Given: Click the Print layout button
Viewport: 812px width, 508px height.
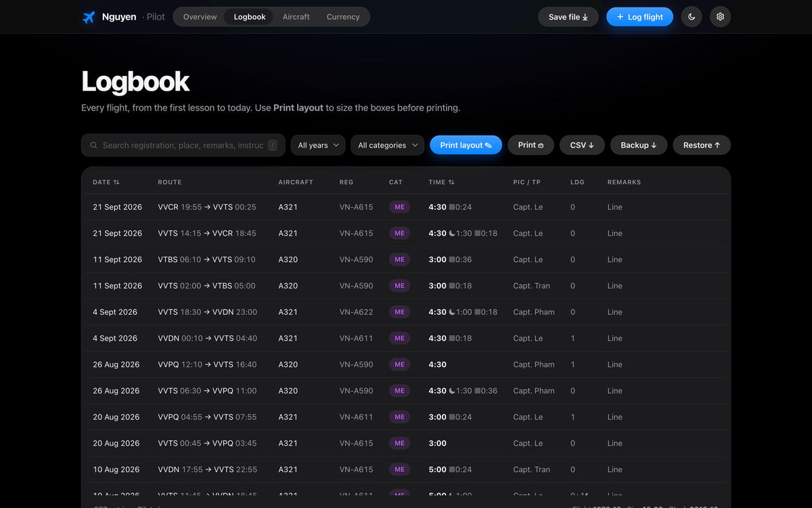Looking at the screenshot, I should (466, 145).
